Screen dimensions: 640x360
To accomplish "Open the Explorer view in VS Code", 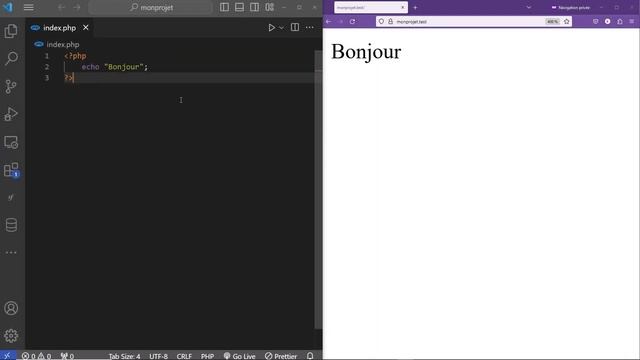I will click(x=11, y=31).
